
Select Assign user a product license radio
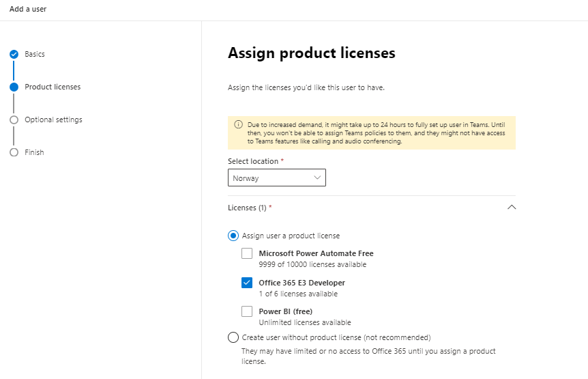(233, 236)
